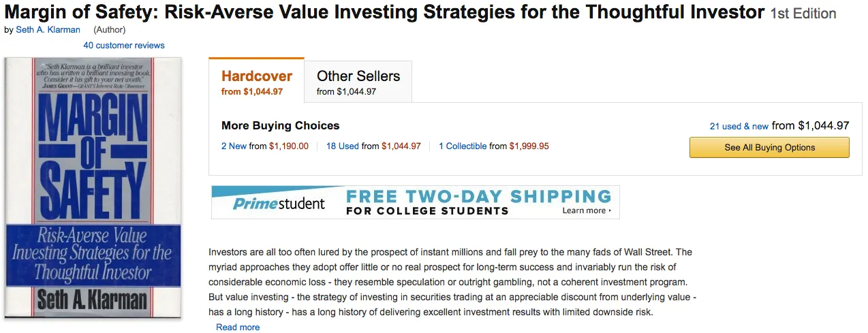Click the Free Two-Day Shipping banner headline
868x333 pixels.
(478, 197)
